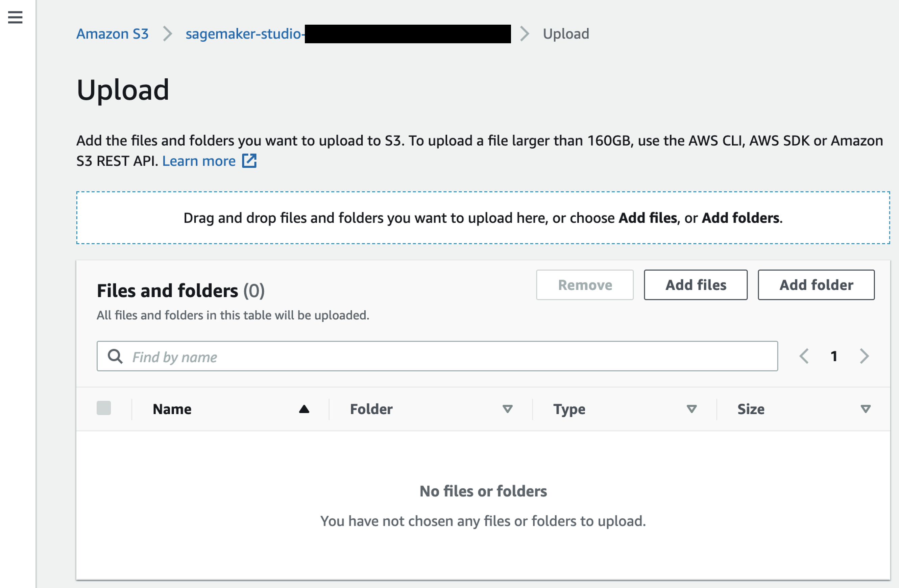The height and width of the screenshot is (588, 899).
Task: Click the search magnifier icon in Find by name
Action: point(115,356)
